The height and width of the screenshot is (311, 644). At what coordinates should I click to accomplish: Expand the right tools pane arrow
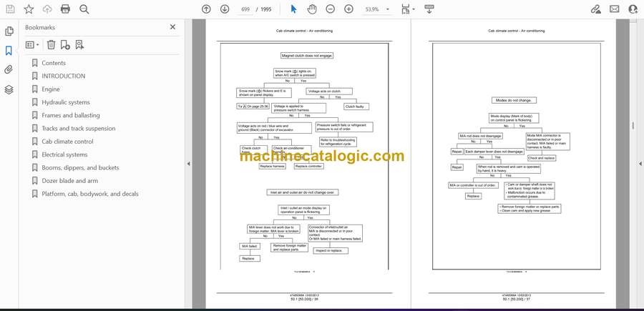[640, 164]
